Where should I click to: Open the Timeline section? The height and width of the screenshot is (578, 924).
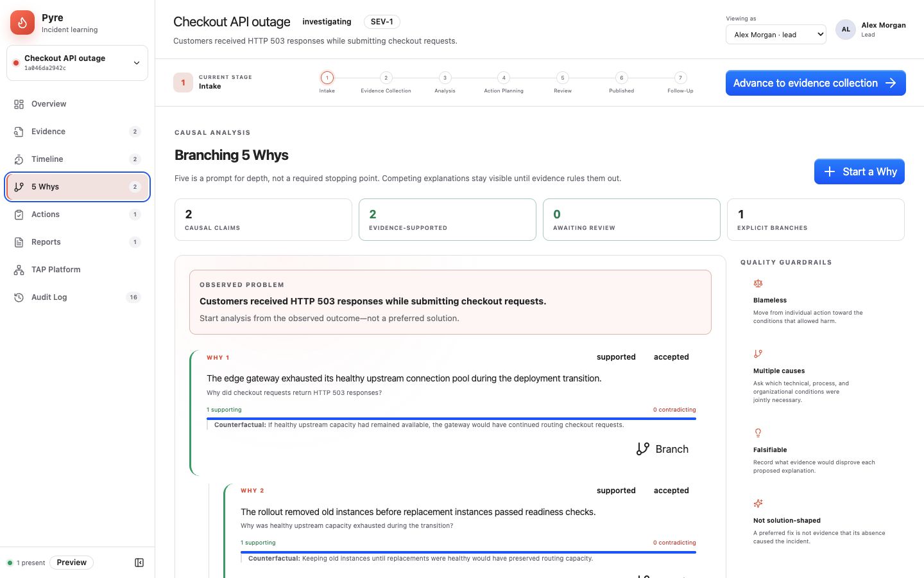[x=77, y=159]
